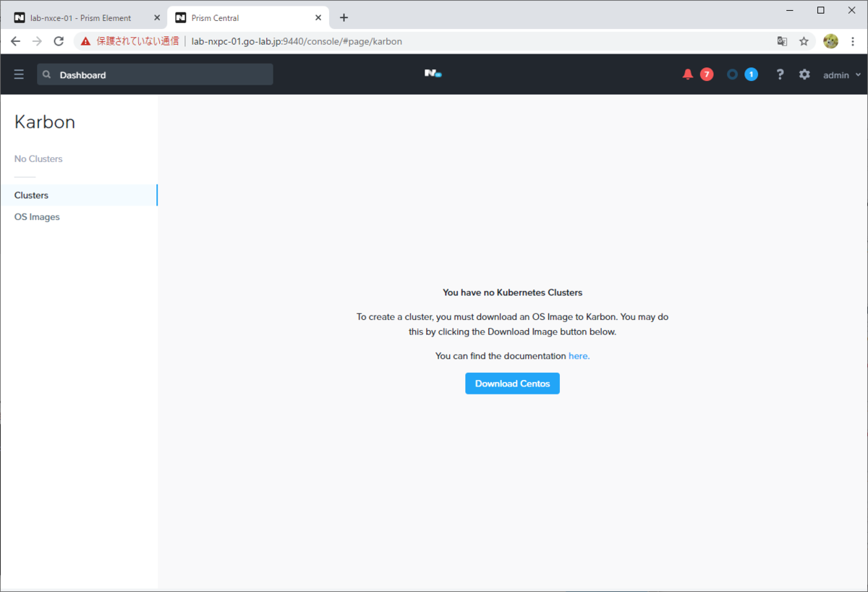Screen dimensions: 868x592
Task: Go back in browser history
Action: coord(15,41)
